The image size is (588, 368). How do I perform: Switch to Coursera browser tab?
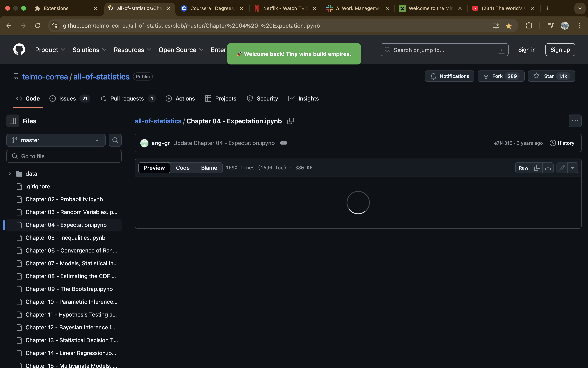[211, 8]
